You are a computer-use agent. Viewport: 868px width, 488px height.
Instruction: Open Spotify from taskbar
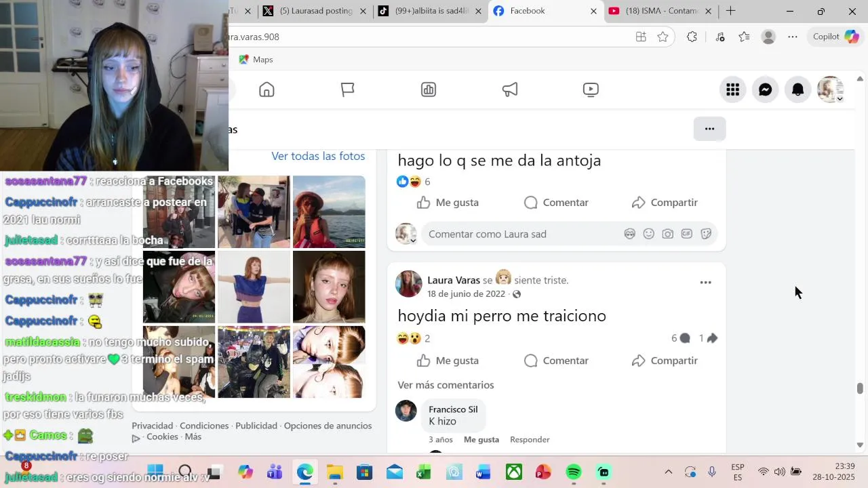click(x=574, y=472)
